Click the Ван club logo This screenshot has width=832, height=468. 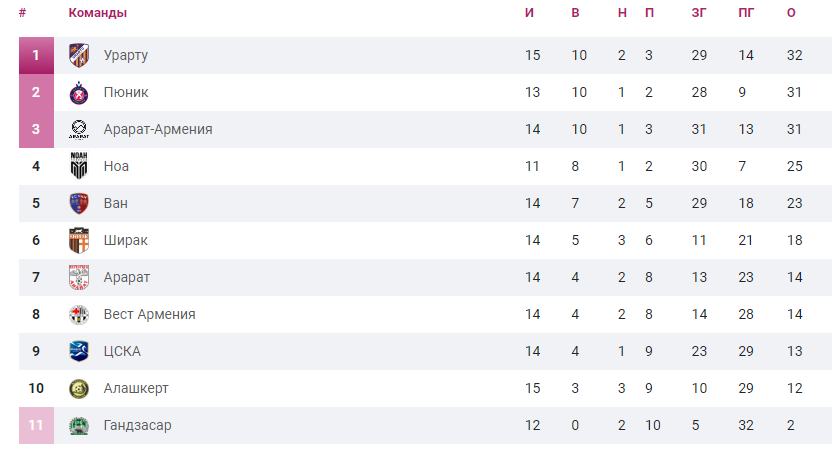(x=79, y=203)
